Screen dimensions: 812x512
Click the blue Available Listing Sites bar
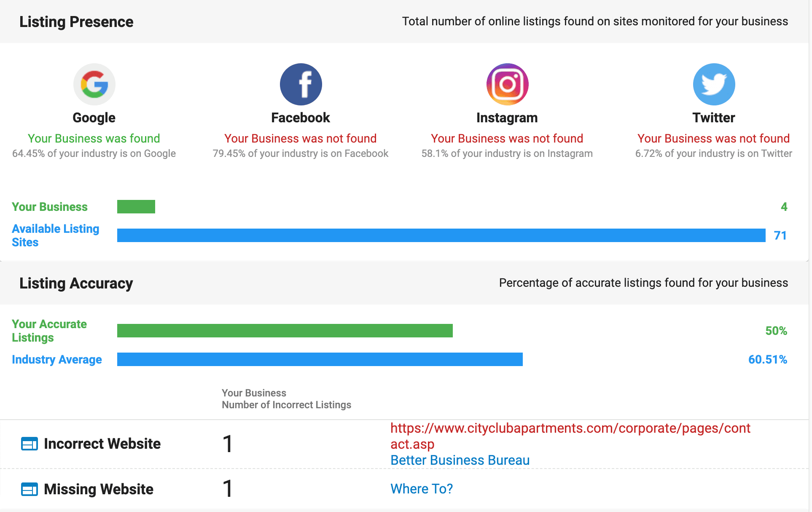tap(441, 235)
